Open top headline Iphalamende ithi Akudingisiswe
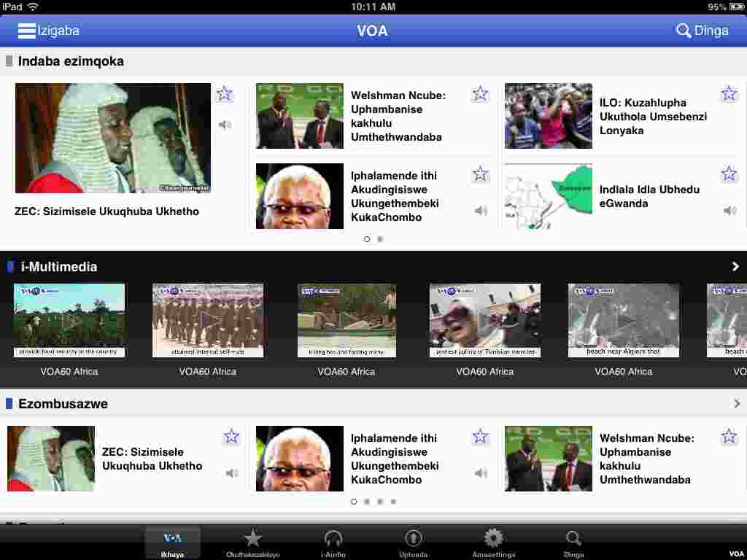Viewport: 747px width, 560px height. [x=395, y=196]
